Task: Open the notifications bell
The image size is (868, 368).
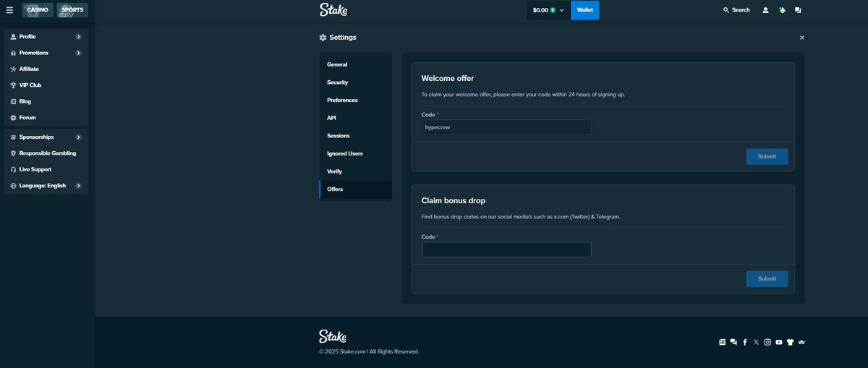Action: 782,10
